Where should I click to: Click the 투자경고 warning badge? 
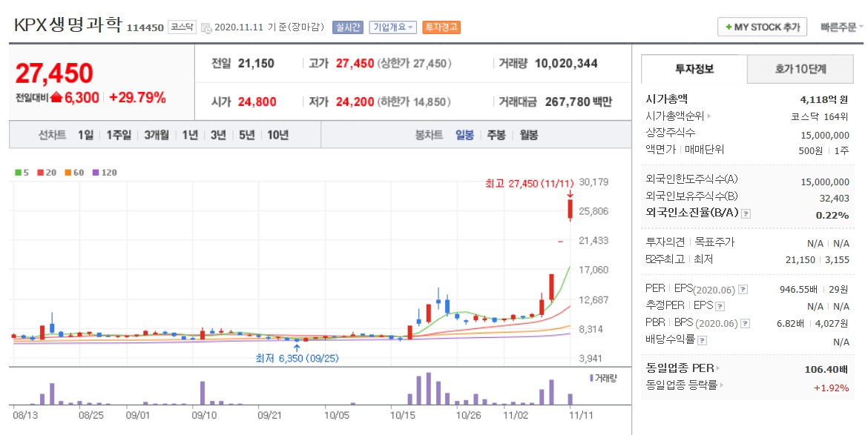point(441,27)
